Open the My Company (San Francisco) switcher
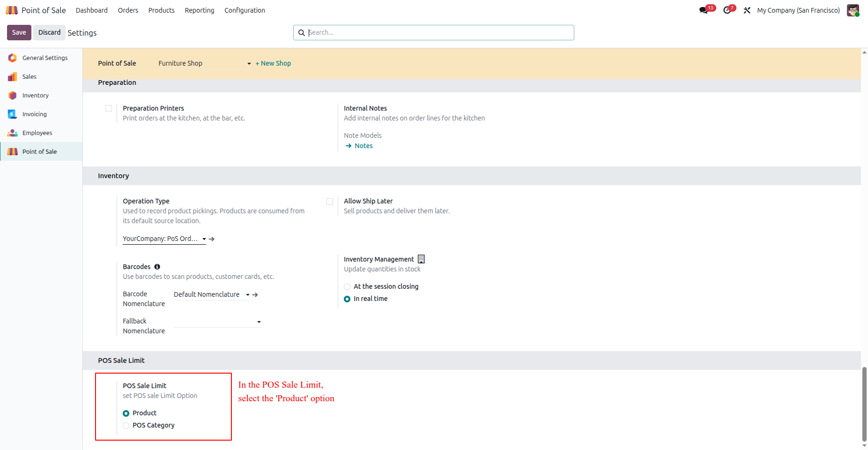This screenshot has width=868, height=450. (798, 10)
